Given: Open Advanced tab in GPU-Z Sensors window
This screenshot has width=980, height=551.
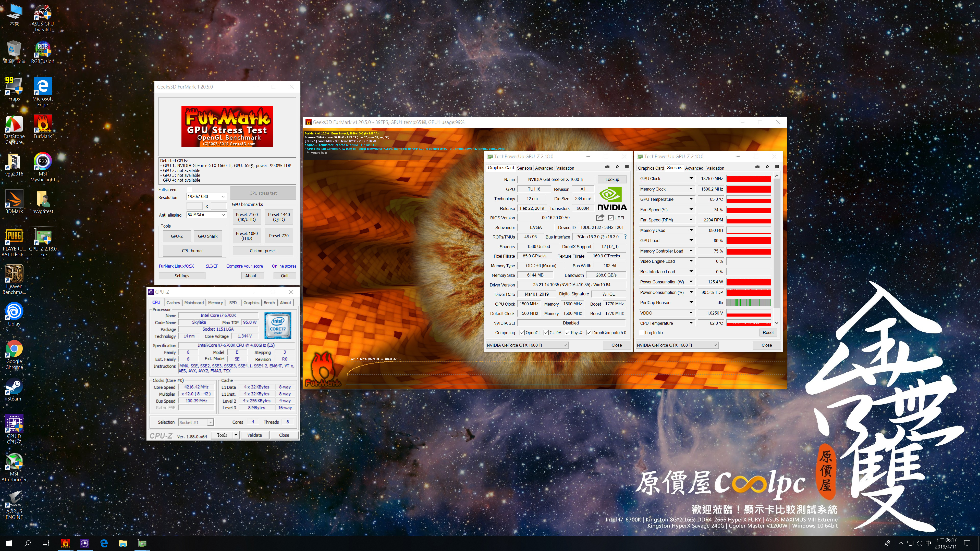Looking at the screenshot, I should 694,168.
